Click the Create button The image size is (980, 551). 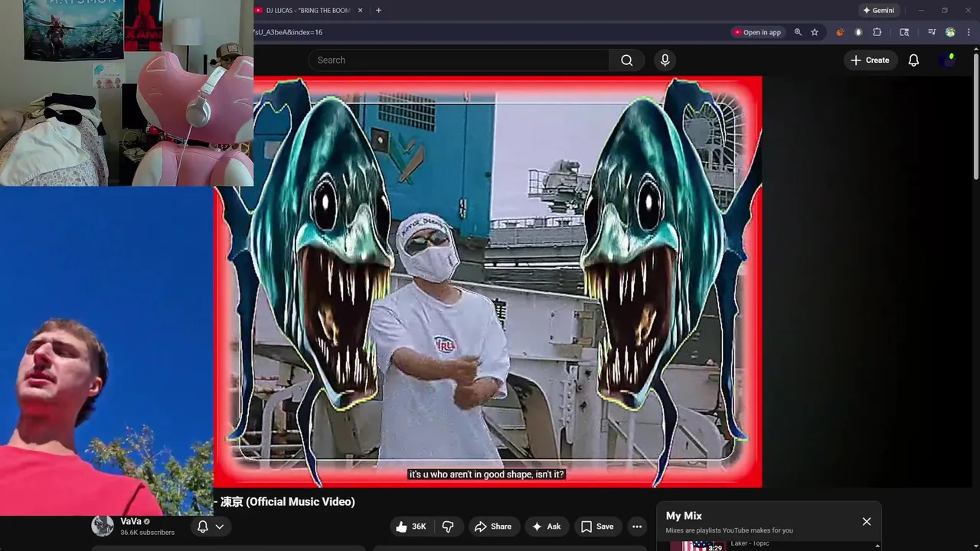[871, 60]
